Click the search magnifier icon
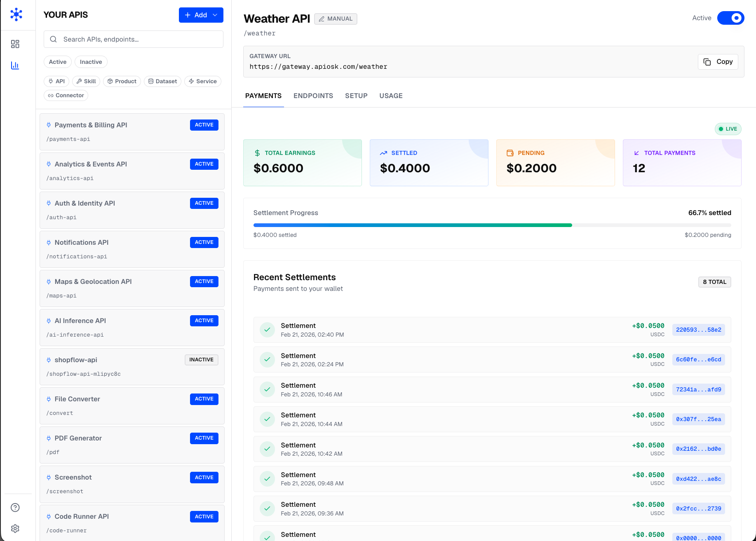This screenshot has width=756, height=541. pyautogui.click(x=53, y=40)
